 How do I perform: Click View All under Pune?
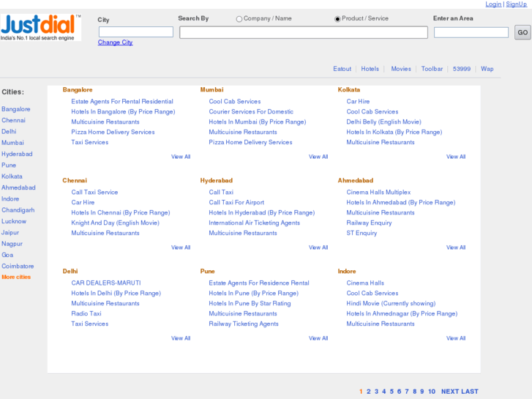[318, 338]
